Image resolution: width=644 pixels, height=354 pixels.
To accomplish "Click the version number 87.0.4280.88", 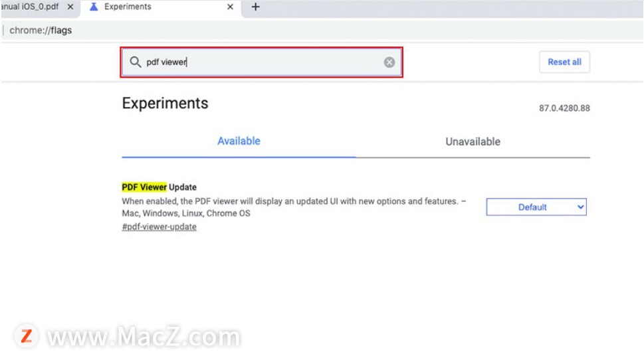I will coord(564,108).
